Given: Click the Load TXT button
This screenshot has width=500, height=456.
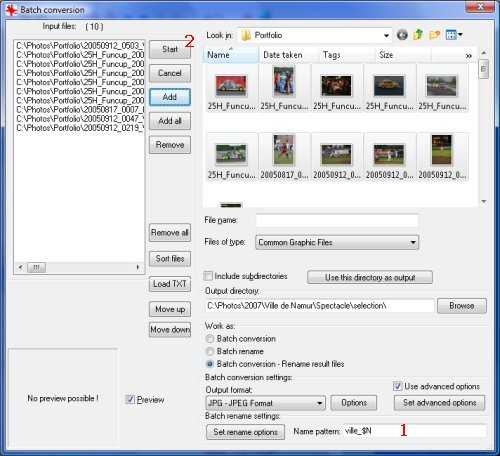Looking at the screenshot, I should 170,284.
